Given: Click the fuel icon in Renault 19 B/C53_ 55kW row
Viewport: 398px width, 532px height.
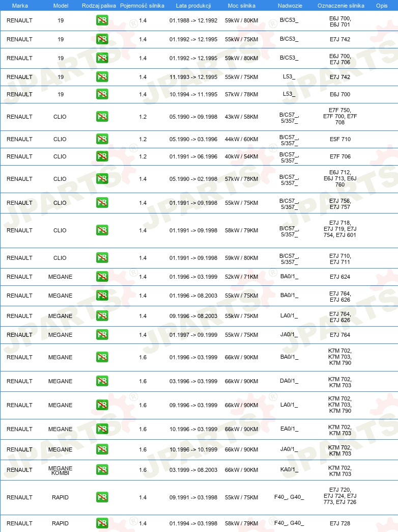Looking at the screenshot, I should point(102,39).
